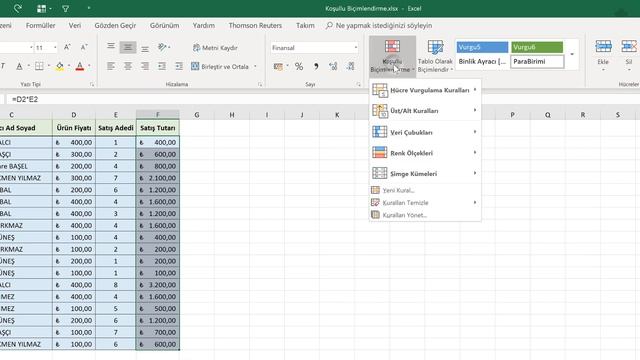Image resolution: width=640 pixels, height=360 pixels.
Task: Click Tablo Olarak Biçimlendir button
Action: tap(435, 56)
